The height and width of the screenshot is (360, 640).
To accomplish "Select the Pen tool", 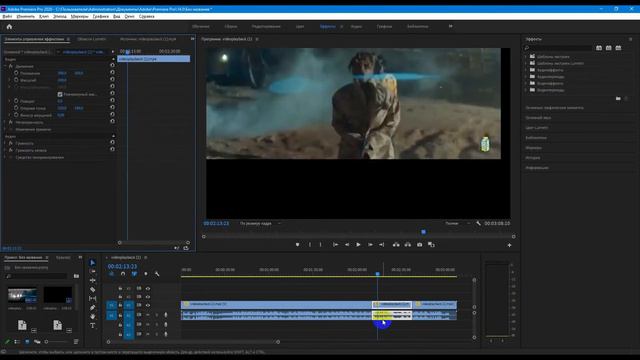I will click(x=93, y=307).
